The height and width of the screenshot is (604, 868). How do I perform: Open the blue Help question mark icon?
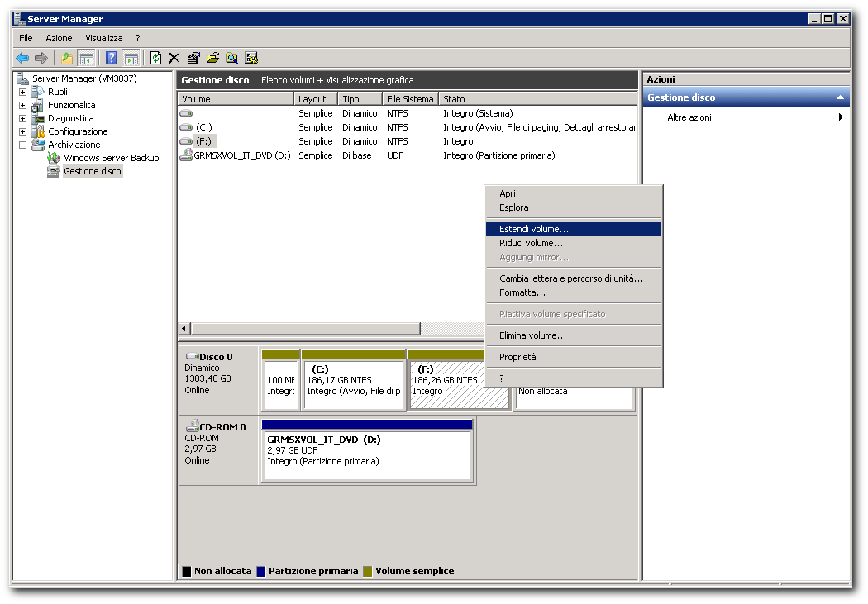click(112, 58)
